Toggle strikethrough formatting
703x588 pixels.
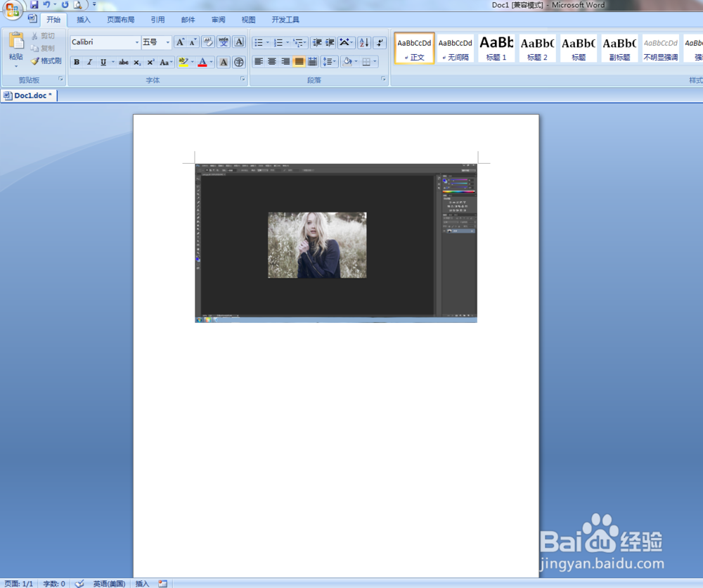124,62
